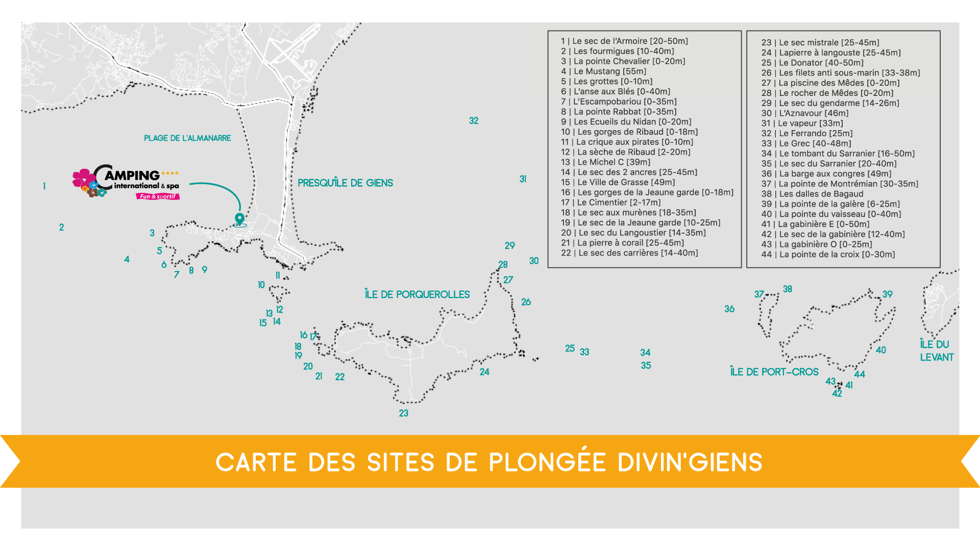Click legend entry Le sec mistrale

[x=820, y=42]
